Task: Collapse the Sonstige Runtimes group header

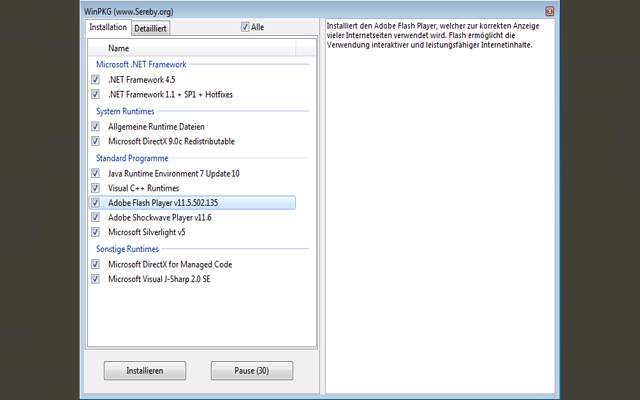Action: coord(128,247)
